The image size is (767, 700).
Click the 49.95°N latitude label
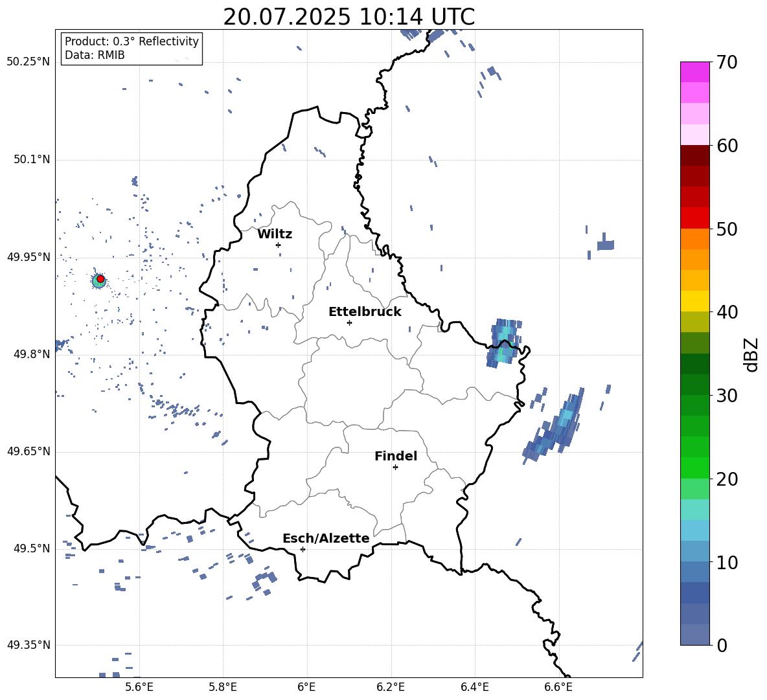[28, 257]
